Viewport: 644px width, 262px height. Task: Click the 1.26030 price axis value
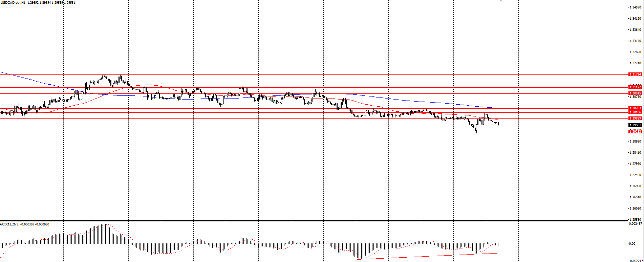[x=635, y=209]
